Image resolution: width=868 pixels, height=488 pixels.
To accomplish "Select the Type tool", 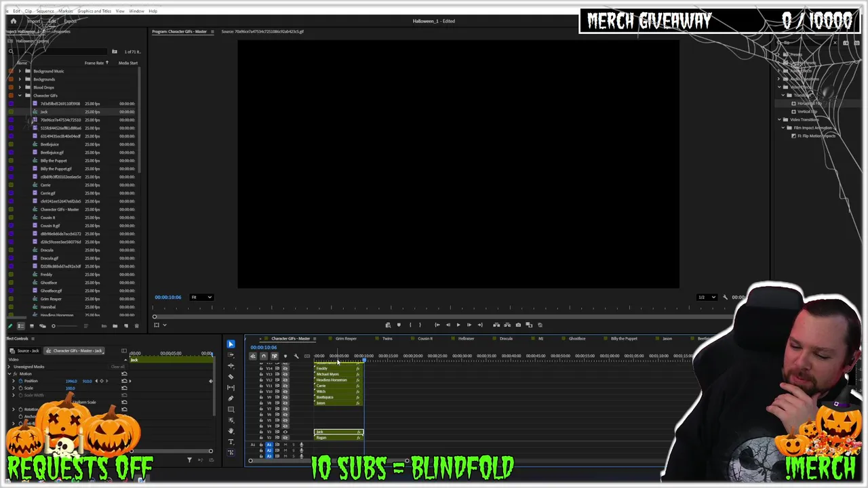I will (231, 442).
